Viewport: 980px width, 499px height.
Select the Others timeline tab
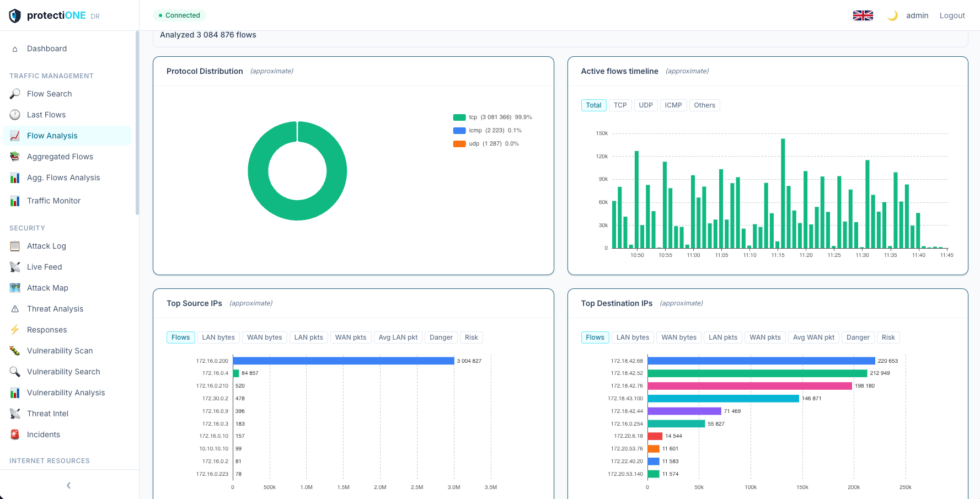704,105
